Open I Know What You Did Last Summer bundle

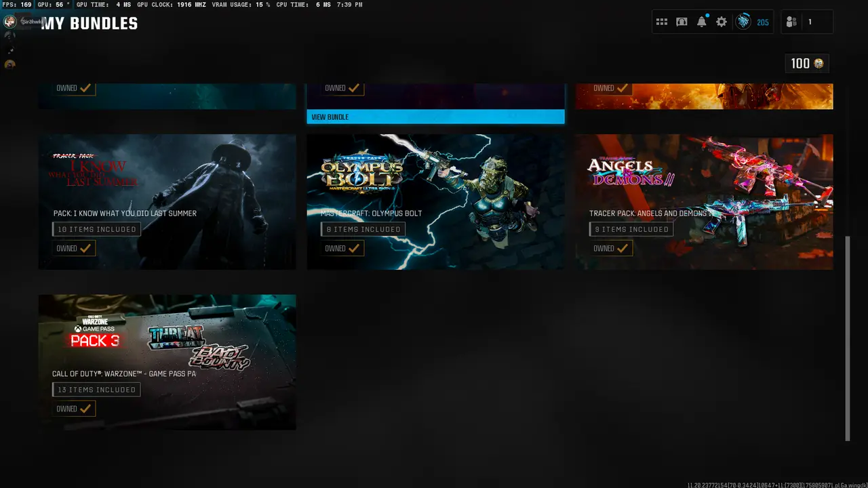coord(167,183)
